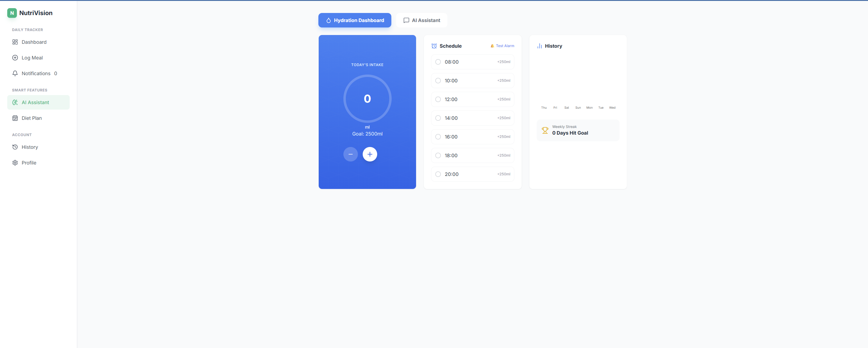Click the minus button to remove intake
Screen dimensions: 868x348
tap(350, 154)
